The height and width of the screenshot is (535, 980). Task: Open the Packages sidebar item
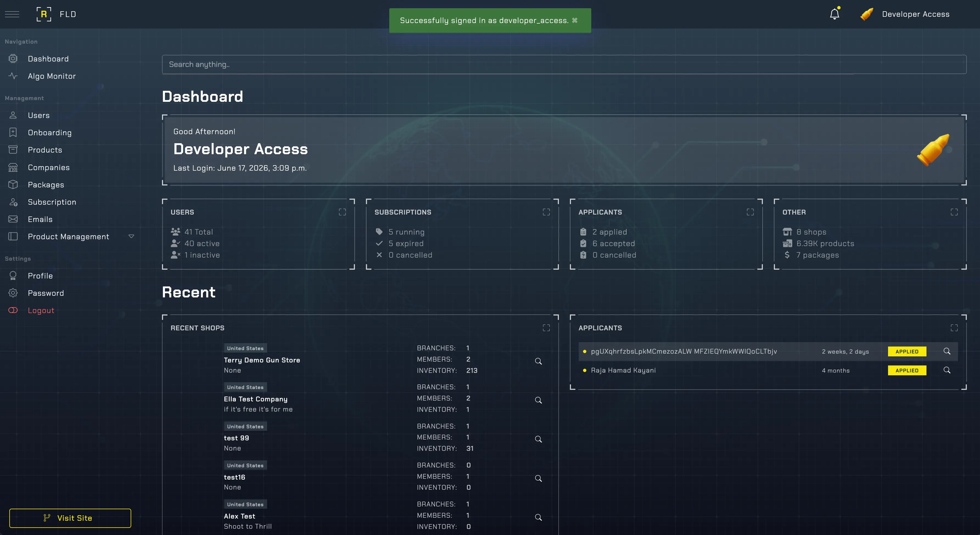[x=46, y=185]
